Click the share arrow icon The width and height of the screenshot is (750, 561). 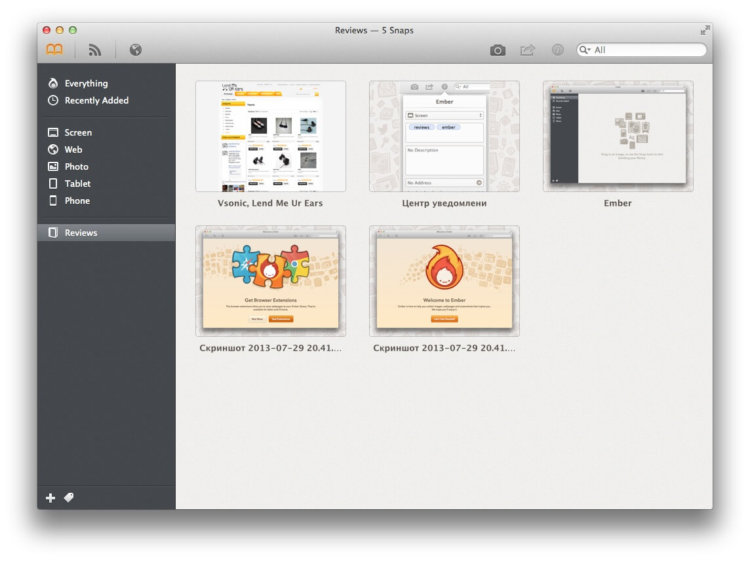pos(527,50)
